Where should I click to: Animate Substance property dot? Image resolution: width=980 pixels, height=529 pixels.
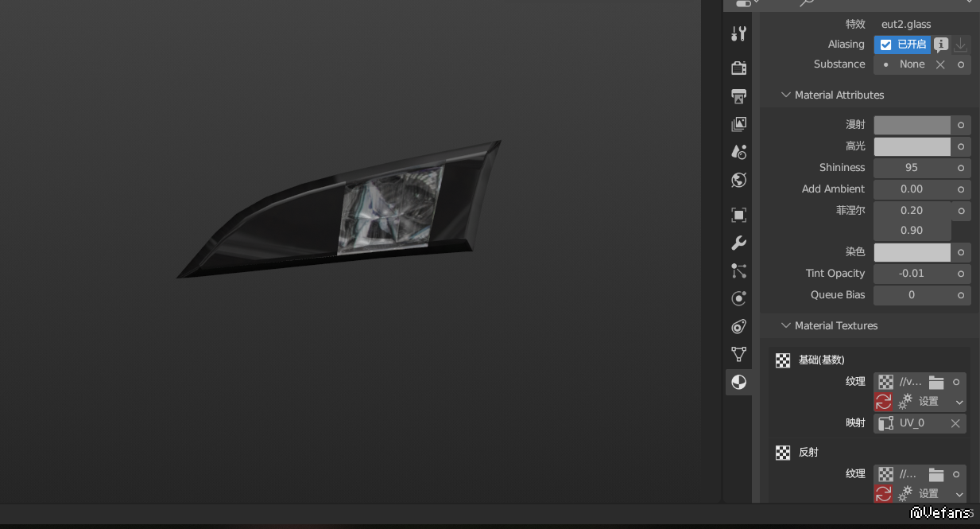click(961, 64)
